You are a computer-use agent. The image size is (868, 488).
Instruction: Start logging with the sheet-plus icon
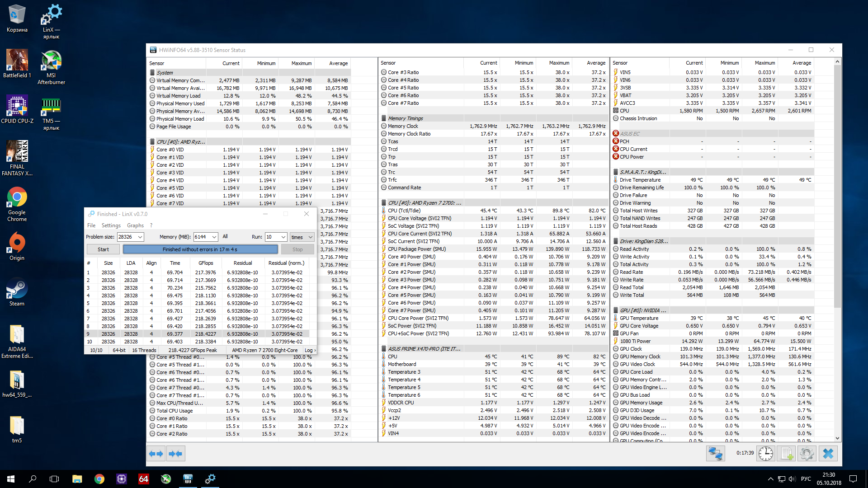click(787, 454)
